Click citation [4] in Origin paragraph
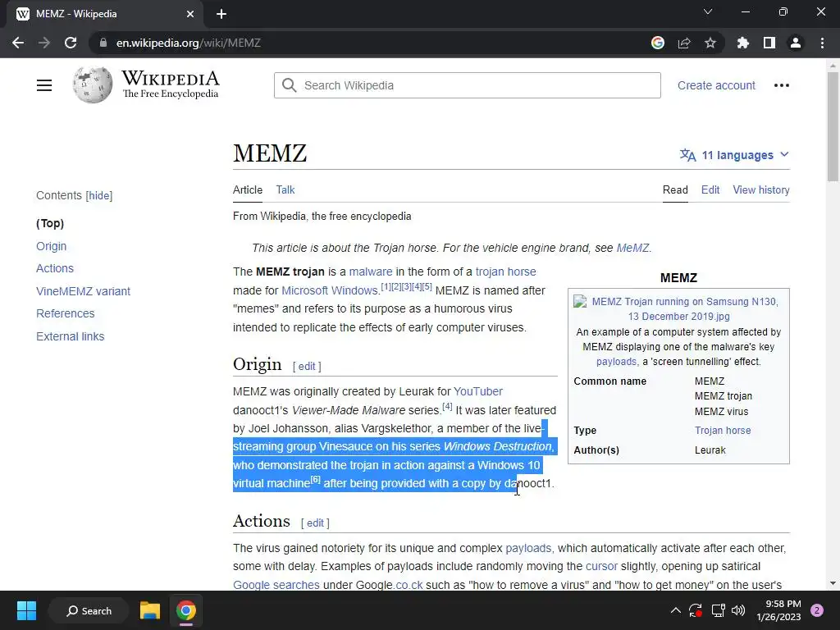This screenshot has width=840, height=630. coord(447,407)
